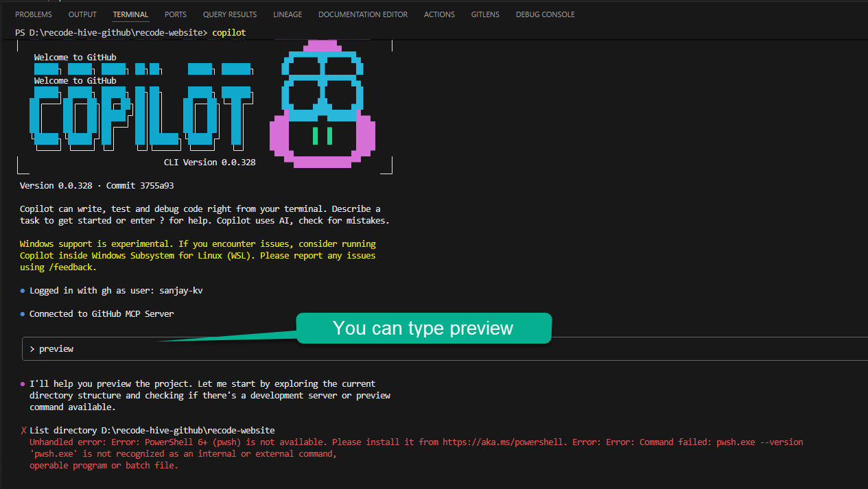Open the OUTPUT tab
Image resolution: width=868 pixels, height=489 pixels.
click(x=82, y=14)
